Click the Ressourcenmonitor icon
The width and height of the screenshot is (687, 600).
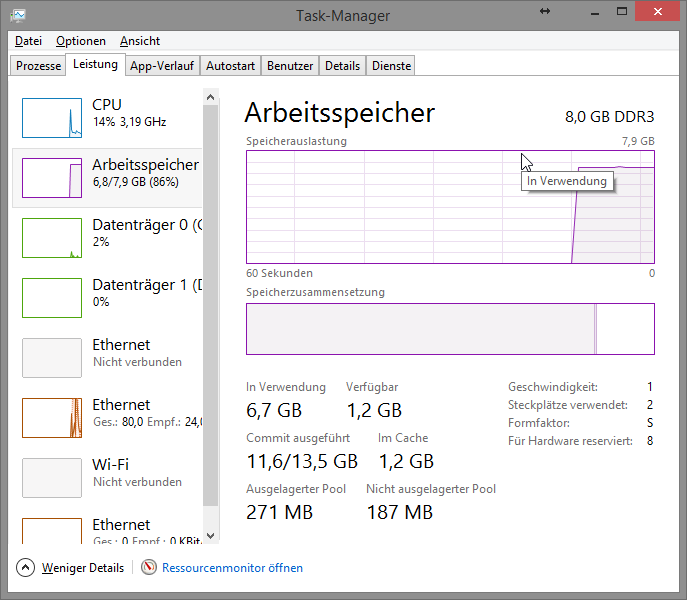pyautogui.click(x=149, y=568)
